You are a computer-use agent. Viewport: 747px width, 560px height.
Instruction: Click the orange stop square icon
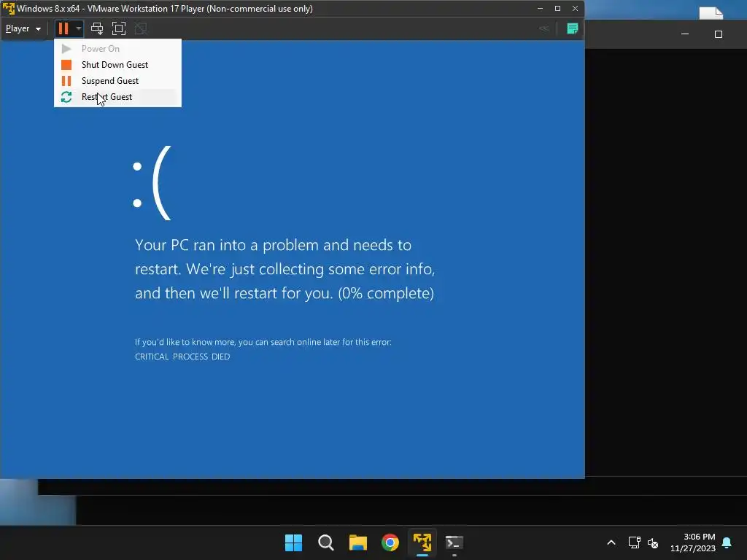tap(66, 65)
